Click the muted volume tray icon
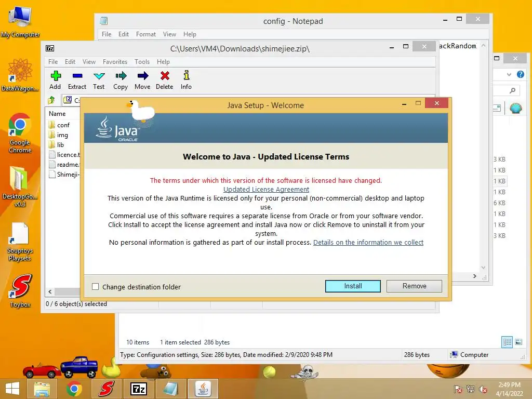Image resolution: width=532 pixels, height=399 pixels. (x=483, y=389)
